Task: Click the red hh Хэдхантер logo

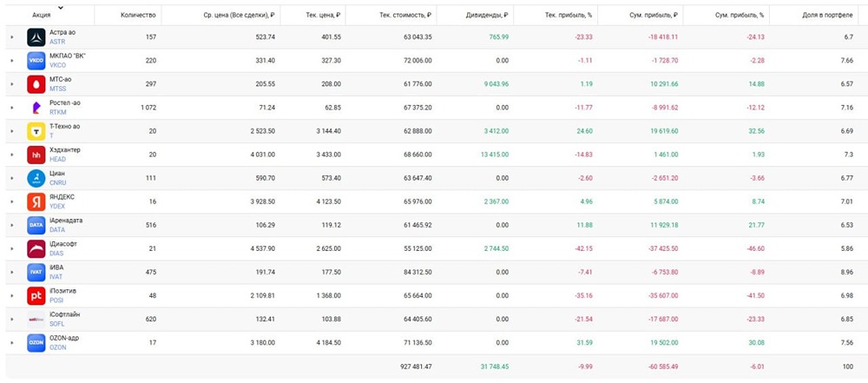Action: (x=36, y=155)
